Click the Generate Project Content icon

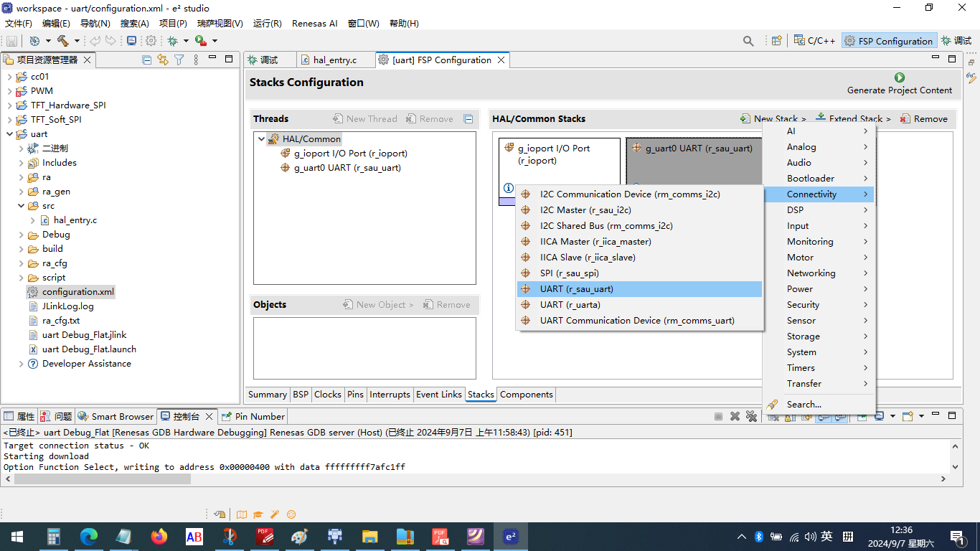coord(900,77)
